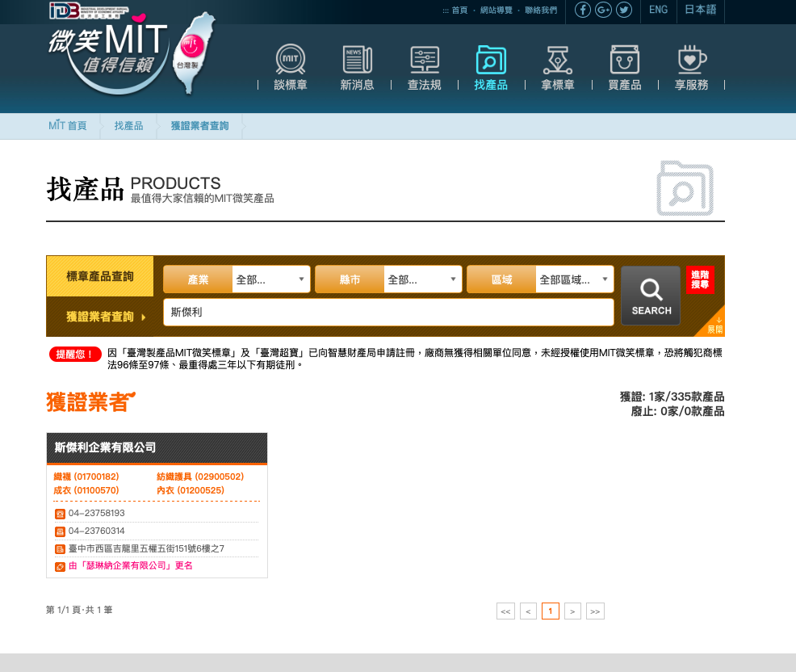Open the 找產品 folder search icon
The height and width of the screenshot is (672, 796).
tap(491, 60)
